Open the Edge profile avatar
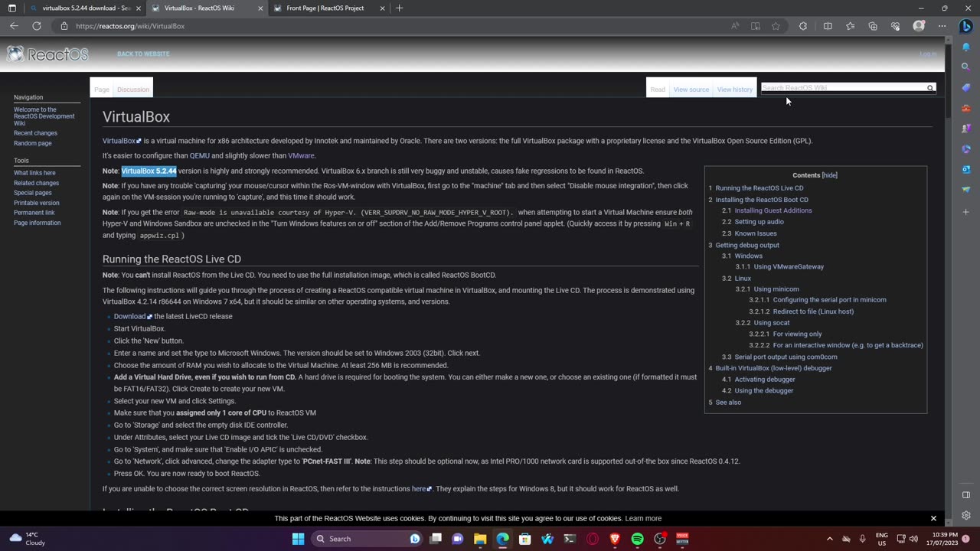This screenshot has height=551, width=980. (x=919, y=26)
